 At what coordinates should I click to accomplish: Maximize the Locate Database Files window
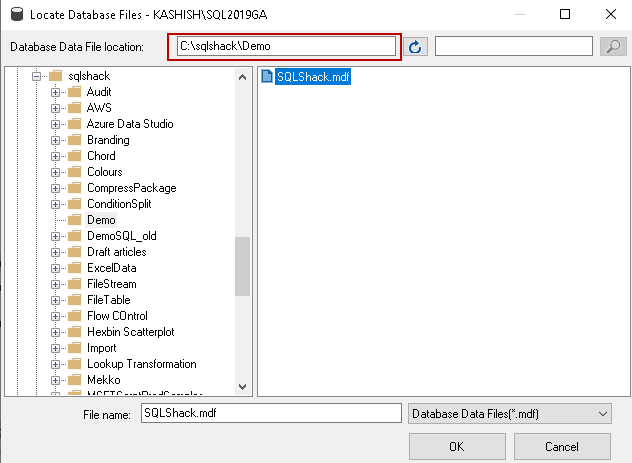pyautogui.click(x=565, y=15)
